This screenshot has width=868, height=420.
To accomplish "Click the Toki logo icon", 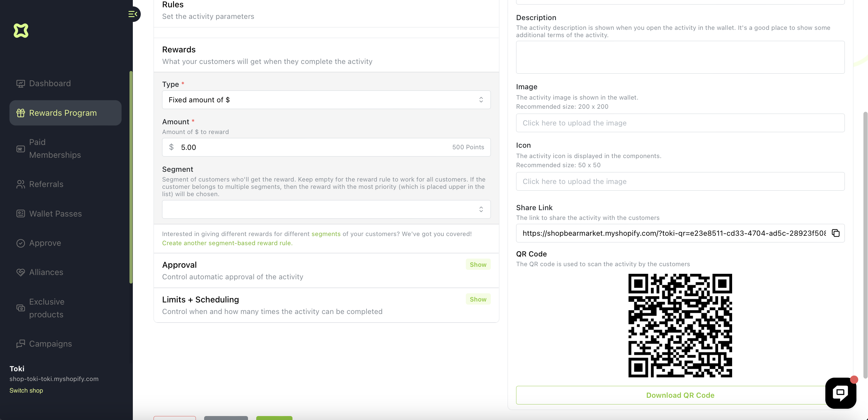I will tap(21, 31).
